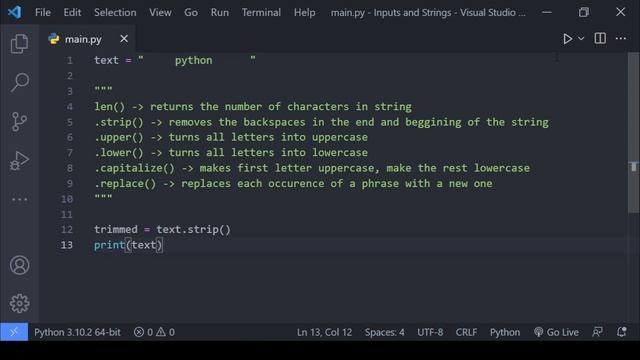Image resolution: width=640 pixels, height=360 pixels.
Task: Split the editor to the right
Action: pos(600,38)
